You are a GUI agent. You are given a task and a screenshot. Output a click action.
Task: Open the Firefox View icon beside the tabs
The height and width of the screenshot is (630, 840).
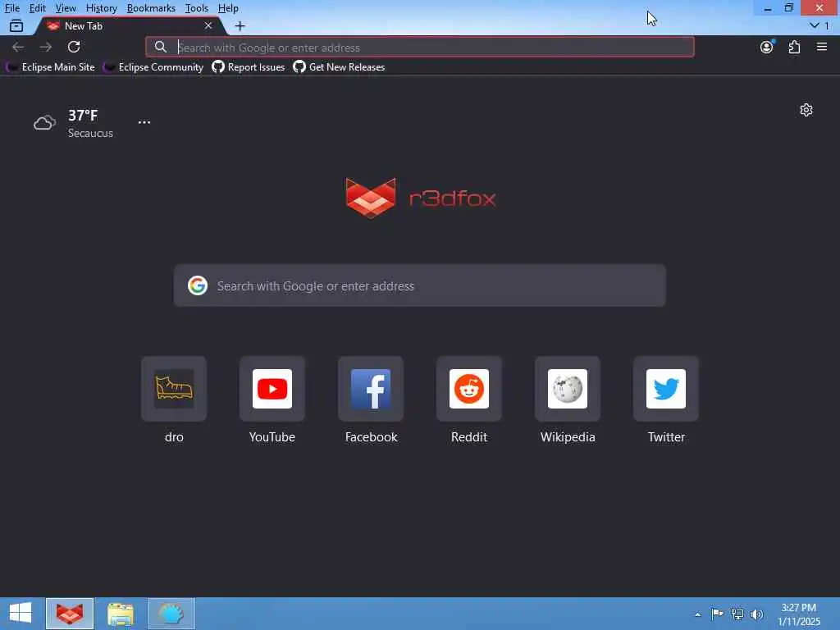click(x=16, y=25)
